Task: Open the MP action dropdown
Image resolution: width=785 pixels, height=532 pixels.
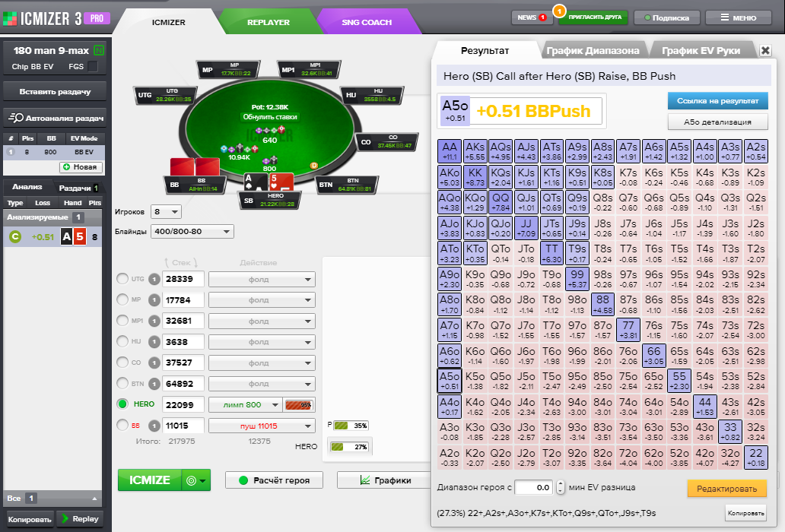Action: 262,300
